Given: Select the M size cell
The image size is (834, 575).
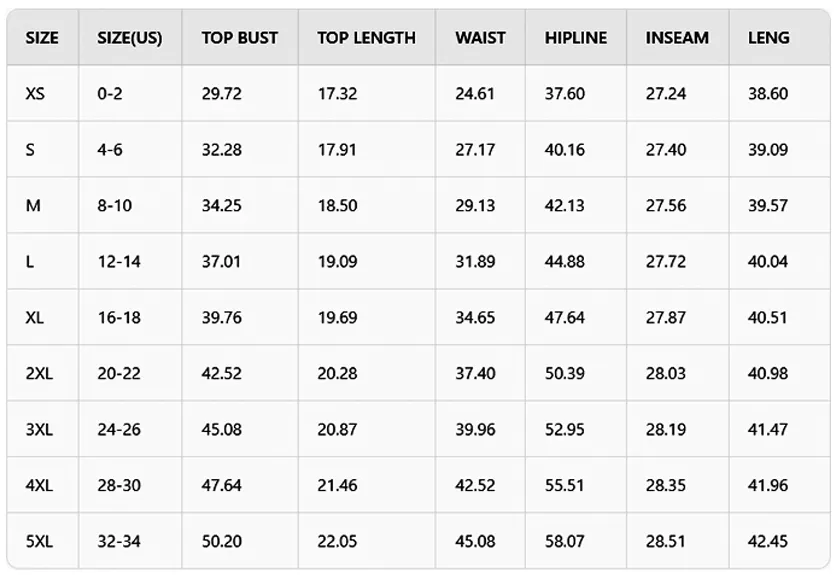Looking at the screenshot, I should pyautogui.click(x=33, y=206).
